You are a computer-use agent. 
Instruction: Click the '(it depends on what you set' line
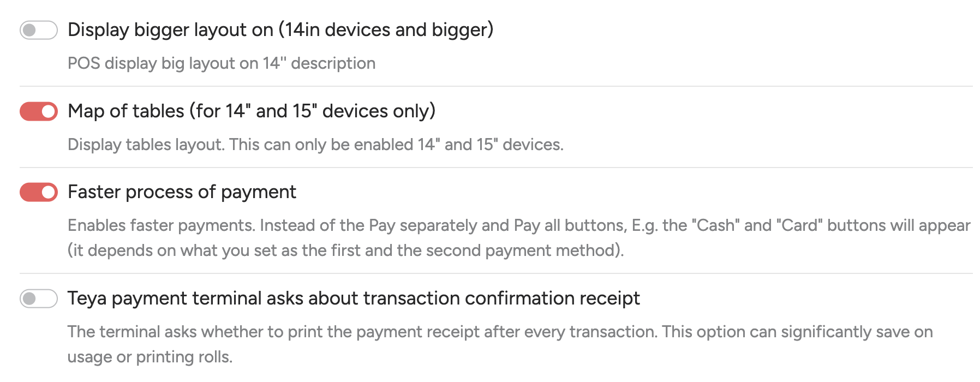tap(345, 250)
